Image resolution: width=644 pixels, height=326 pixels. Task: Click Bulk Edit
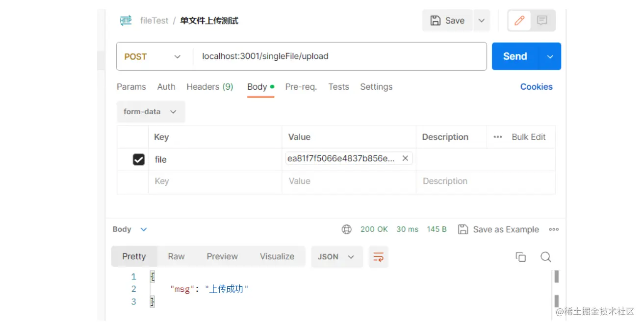529,137
